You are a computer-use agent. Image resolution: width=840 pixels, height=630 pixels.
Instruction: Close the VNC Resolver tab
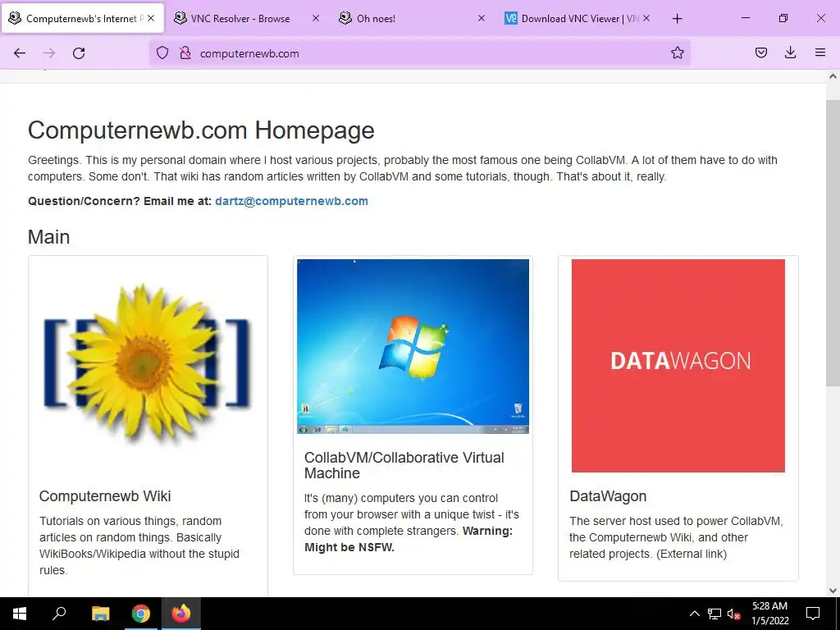(x=316, y=18)
